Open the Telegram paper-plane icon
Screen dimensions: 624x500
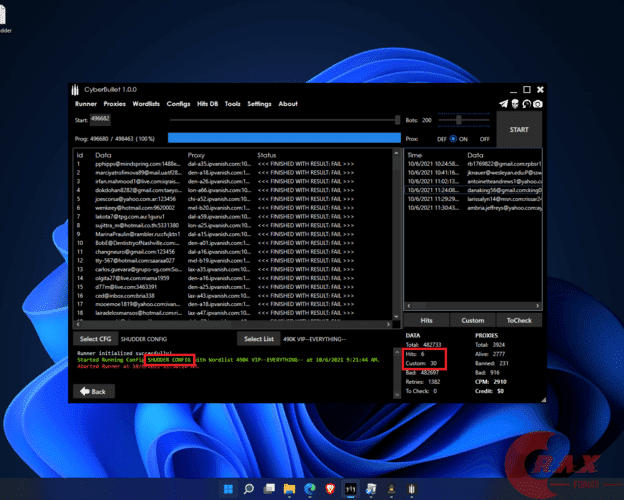click(x=504, y=104)
